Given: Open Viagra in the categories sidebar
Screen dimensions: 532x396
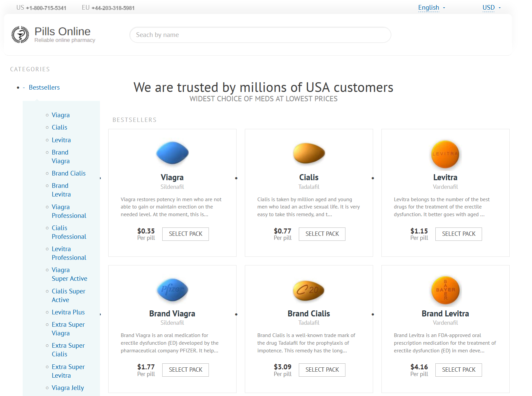Looking at the screenshot, I should (61, 115).
